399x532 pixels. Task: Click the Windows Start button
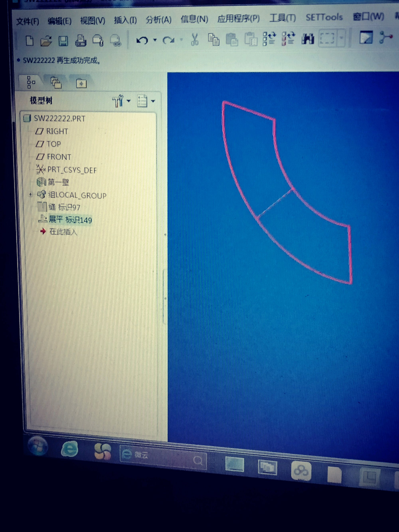pyautogui.click(x=38, y=446)
